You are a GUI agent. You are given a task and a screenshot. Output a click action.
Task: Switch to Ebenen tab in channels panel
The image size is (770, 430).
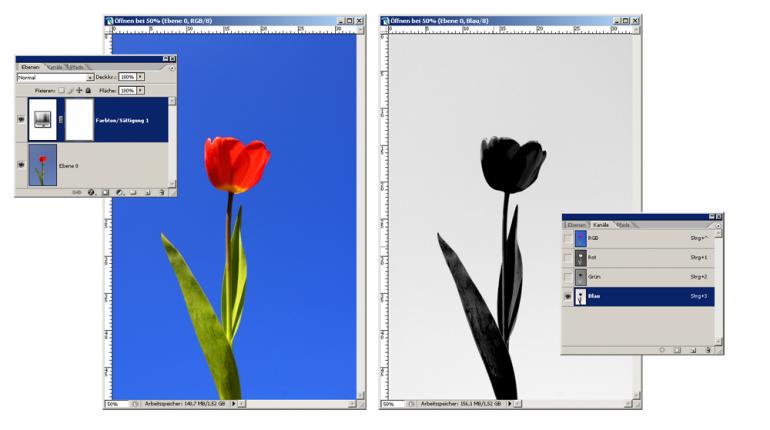click(x=577, y=225)
